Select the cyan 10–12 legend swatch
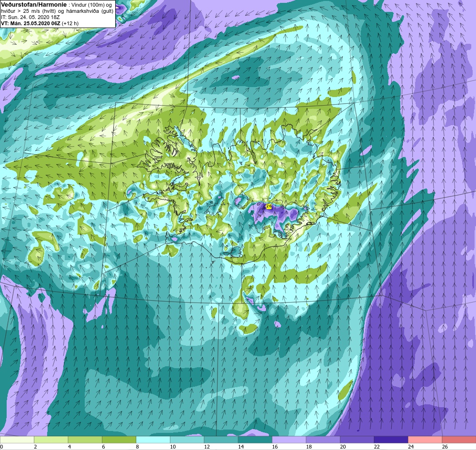The image size is (476, 450). pyautogui.click(x=187, y=440)
